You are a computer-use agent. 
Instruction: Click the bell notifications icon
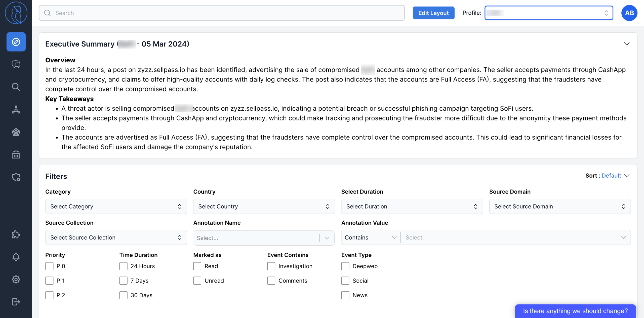(x=16, y=257)
